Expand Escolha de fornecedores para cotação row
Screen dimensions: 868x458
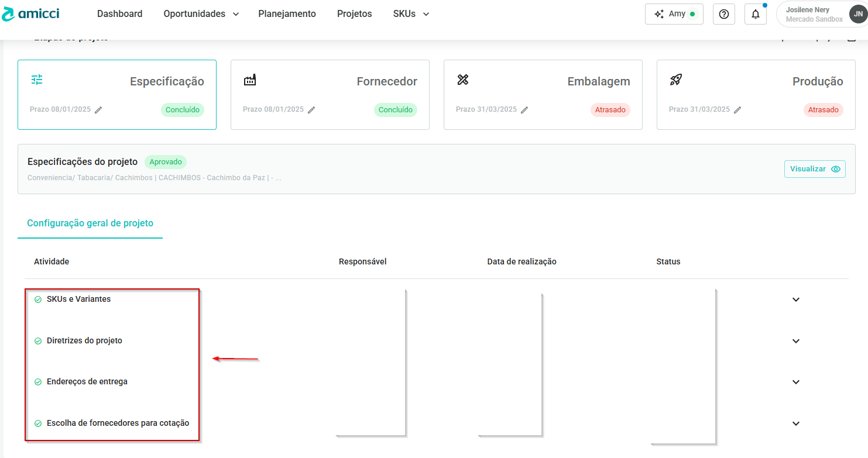point(795,423)
